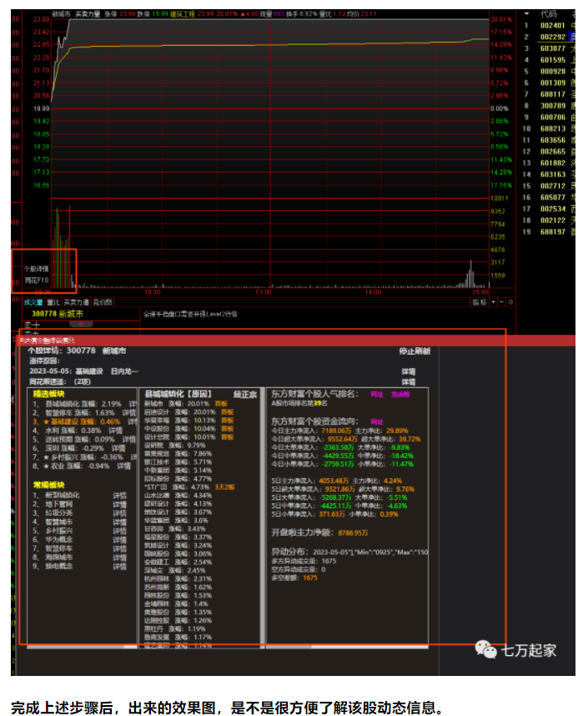Switch to the 成交量 tab
The height and width of the screenshot is (716, 588).
(x=33, y=302)
